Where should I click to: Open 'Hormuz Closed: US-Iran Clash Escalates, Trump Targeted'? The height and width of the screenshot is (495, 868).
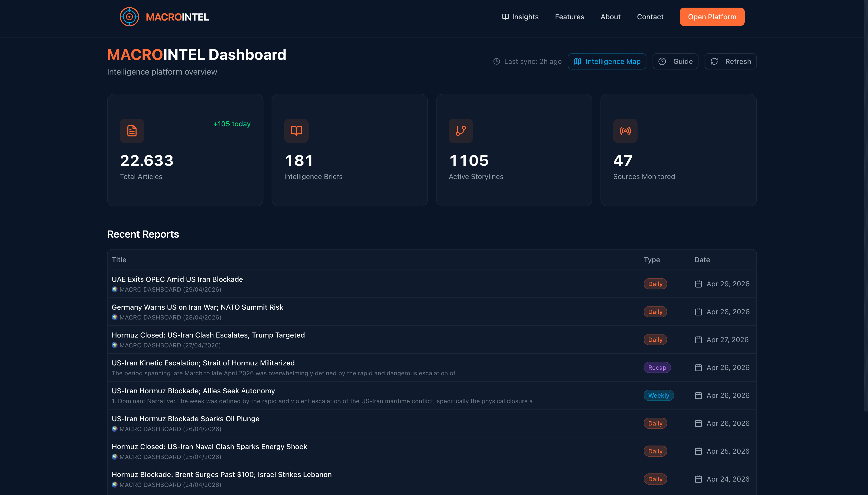pos(208,335)
